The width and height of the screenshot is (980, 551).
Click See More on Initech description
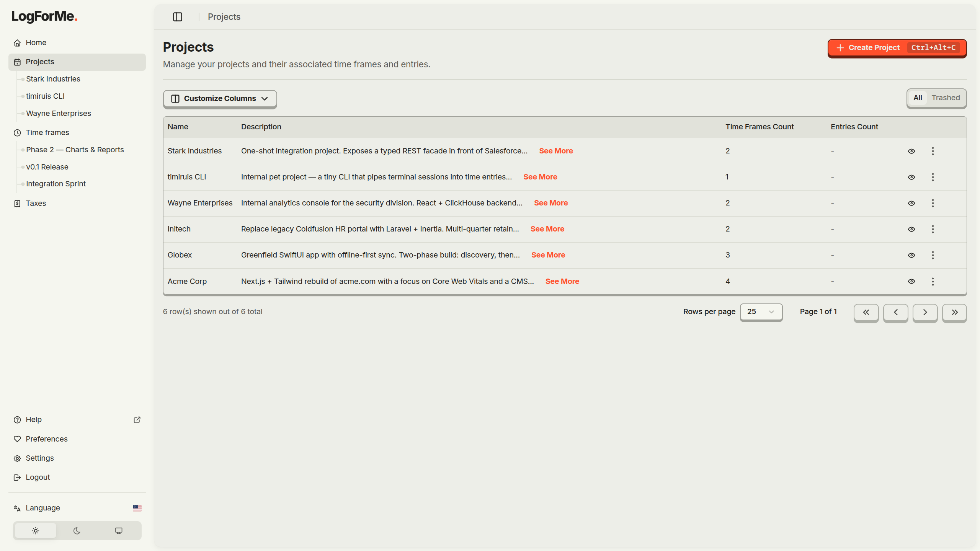tap(547, 229)
